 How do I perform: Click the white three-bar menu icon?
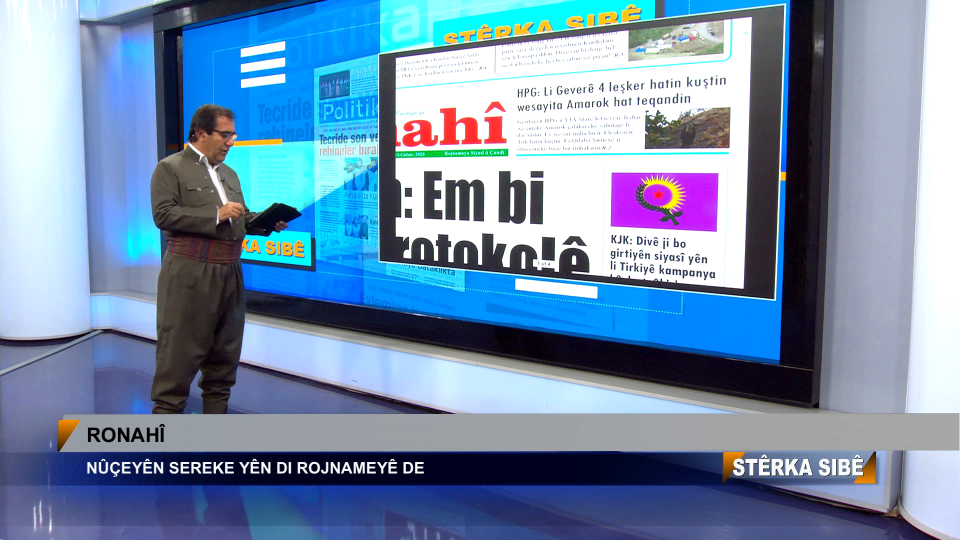[263, 65]
